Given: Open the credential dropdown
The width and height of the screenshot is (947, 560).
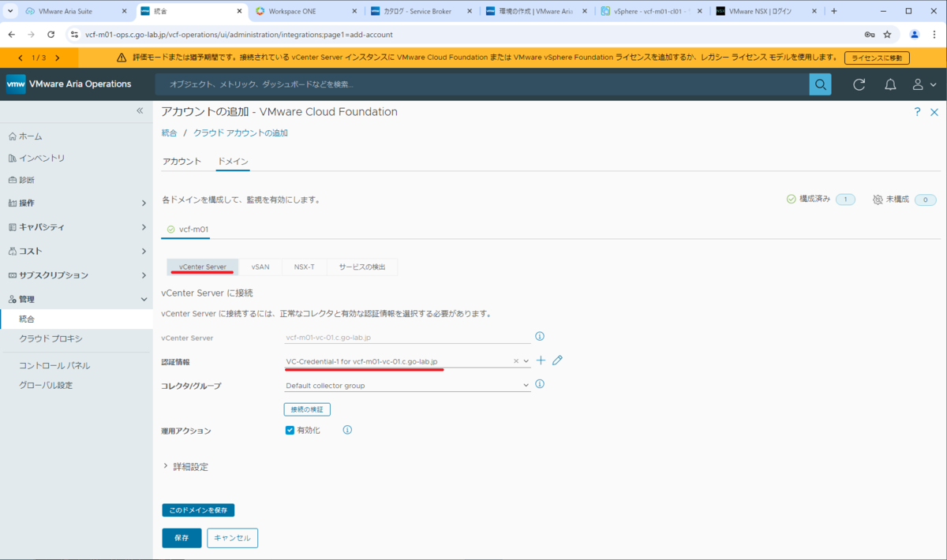Looking at the screenshot, I should pos(526,361).
